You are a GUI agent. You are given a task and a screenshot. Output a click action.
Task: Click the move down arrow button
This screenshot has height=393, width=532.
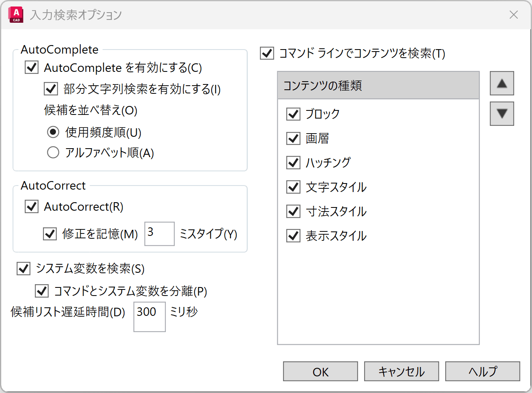click(502, 114)
